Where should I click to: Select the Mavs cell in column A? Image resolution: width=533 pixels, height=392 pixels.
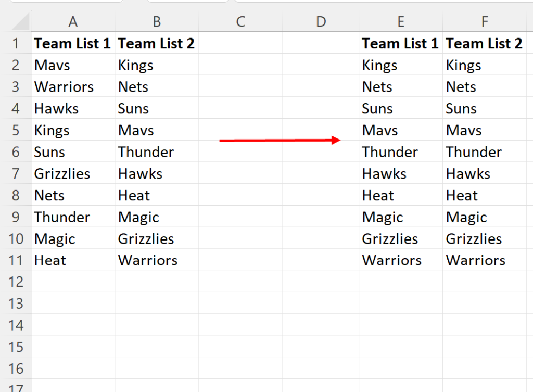73,65
